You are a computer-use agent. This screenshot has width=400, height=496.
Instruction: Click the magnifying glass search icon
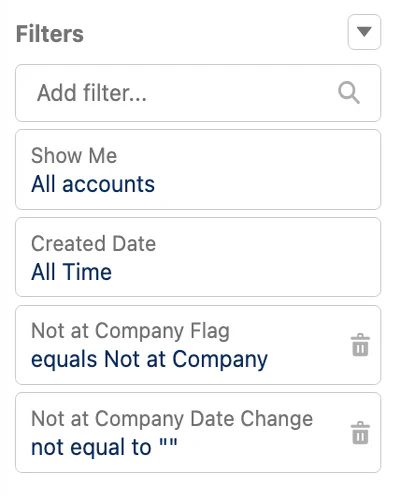point(349,93)
